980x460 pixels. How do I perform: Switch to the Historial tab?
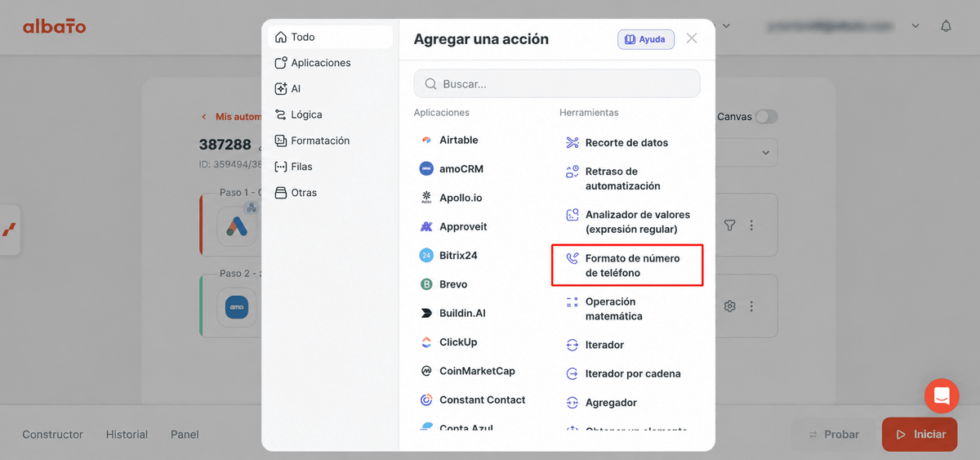point(127,435)
